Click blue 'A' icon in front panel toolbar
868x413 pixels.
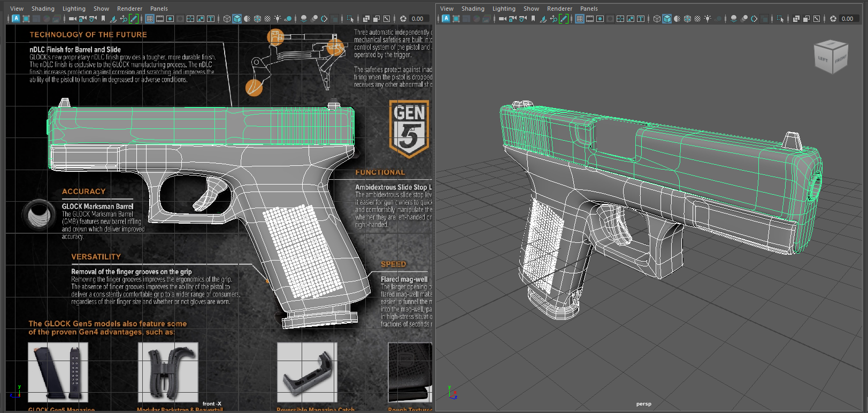[16, 19]
